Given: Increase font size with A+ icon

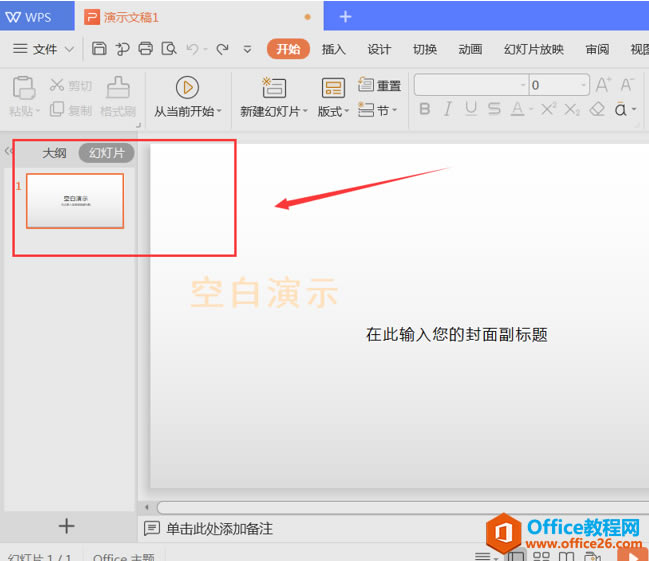Looking at the screenshot, I should (603, 85).
